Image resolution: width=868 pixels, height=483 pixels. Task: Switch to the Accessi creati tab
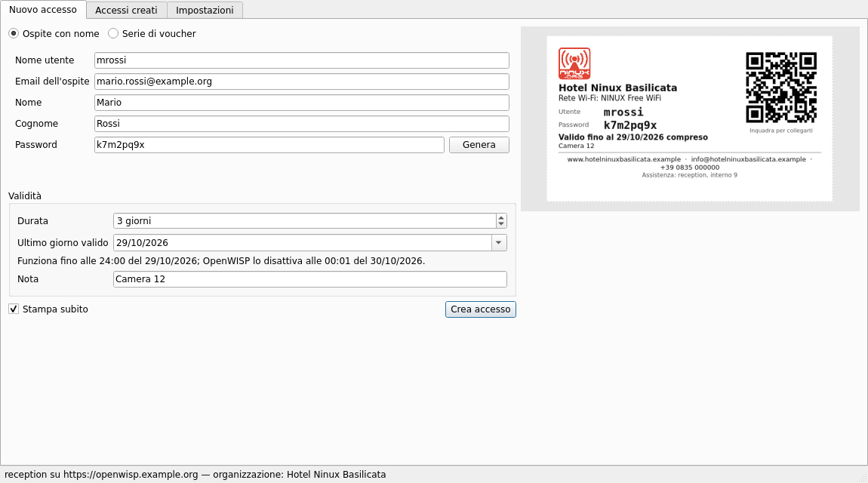coord(126,10)
